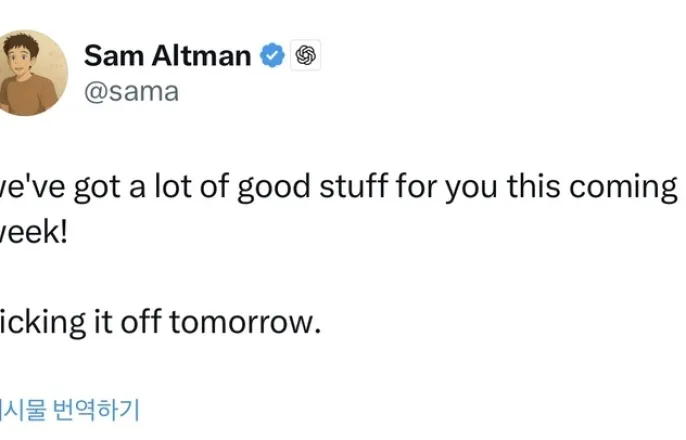Click the @sama handle
The image size is (686, 440).
pyautogui.click(x=131, y=91)
